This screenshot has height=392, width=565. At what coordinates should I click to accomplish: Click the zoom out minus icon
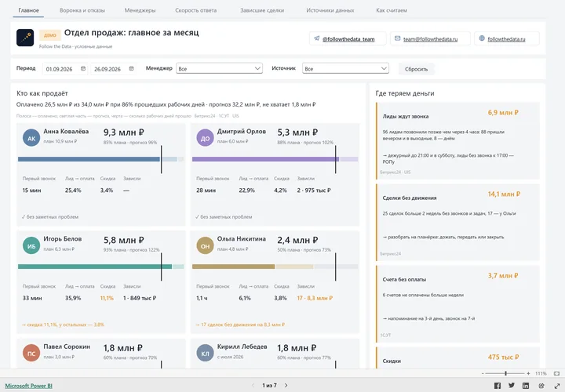483,374
